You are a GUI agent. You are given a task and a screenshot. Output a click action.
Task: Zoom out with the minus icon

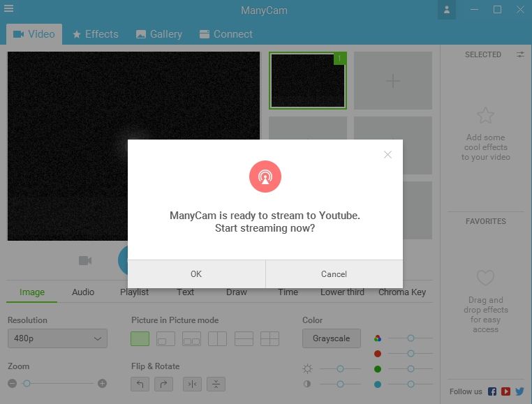12,383
